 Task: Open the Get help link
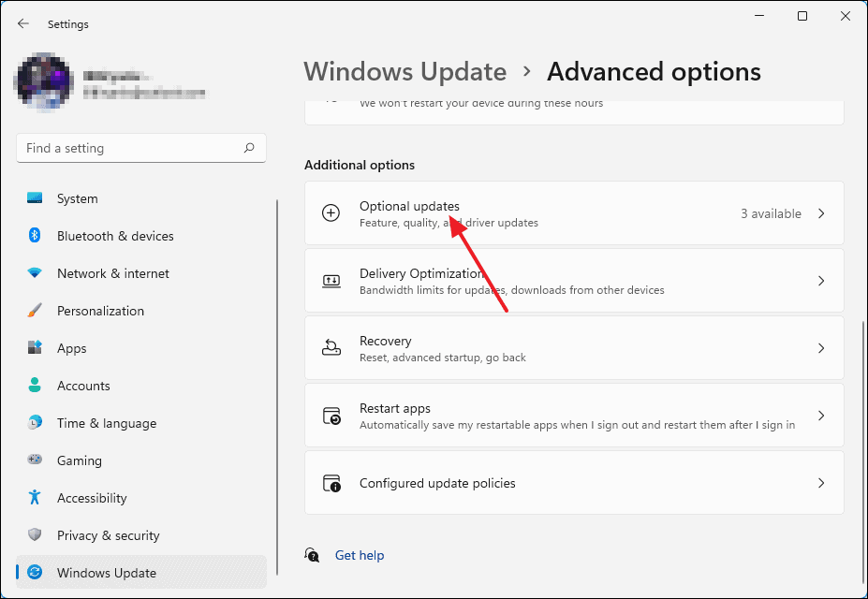coord(360,555)
